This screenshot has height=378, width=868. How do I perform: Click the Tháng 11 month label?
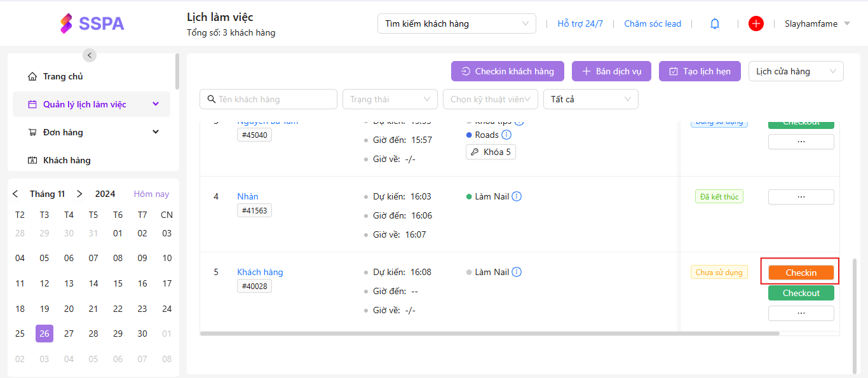[48, 194]
